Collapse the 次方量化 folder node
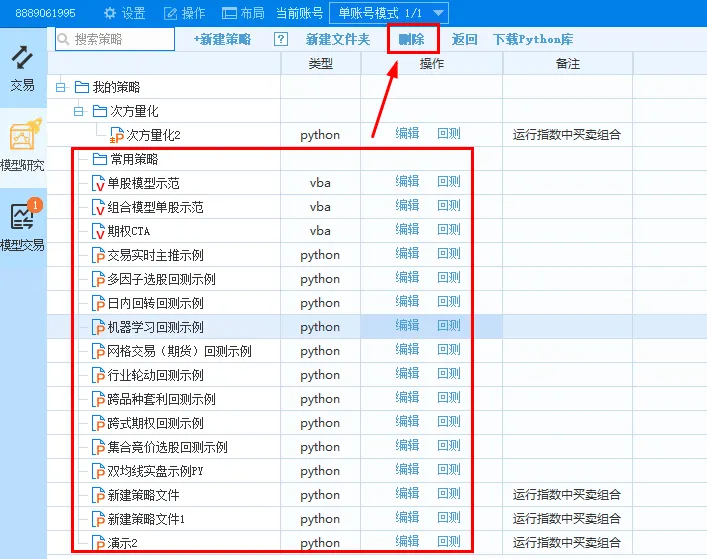This screenshot has height=559, width=707. coord(79,111)
